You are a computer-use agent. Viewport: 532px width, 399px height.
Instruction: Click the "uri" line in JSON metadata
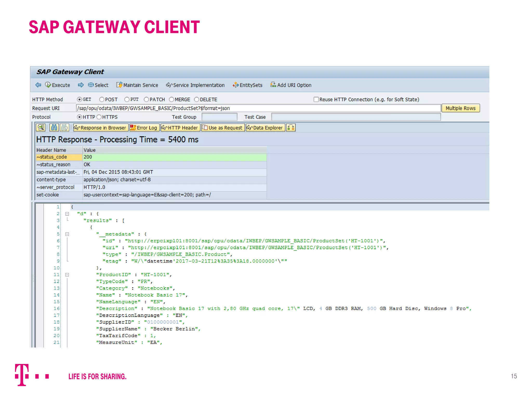[245, 248]
